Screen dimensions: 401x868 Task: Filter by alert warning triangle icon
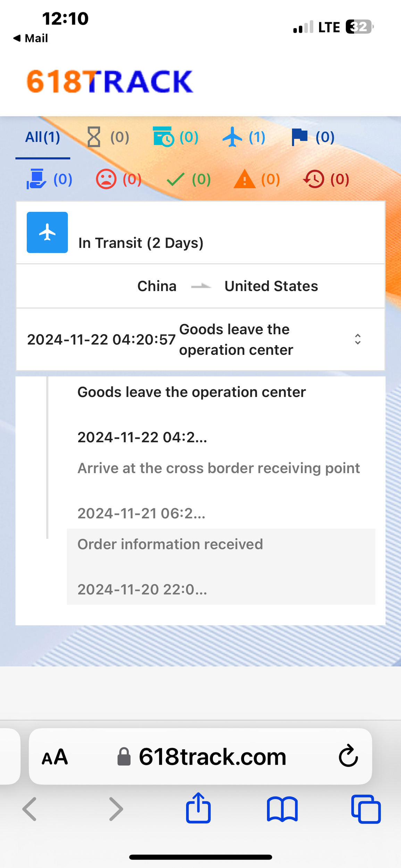click(x=257, y=179)
